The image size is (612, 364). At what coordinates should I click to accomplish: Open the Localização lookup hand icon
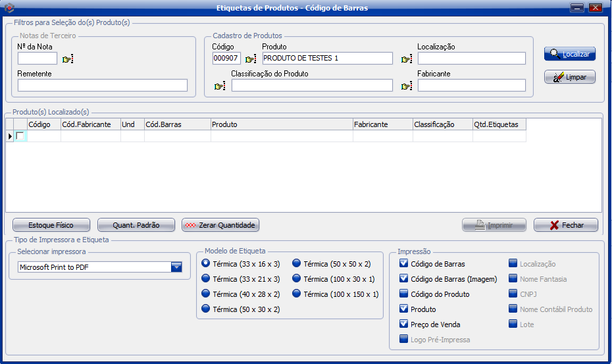(407, 59)
